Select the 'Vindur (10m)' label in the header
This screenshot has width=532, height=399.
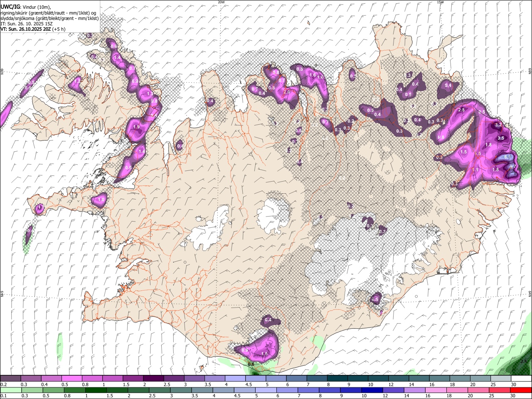36,7
